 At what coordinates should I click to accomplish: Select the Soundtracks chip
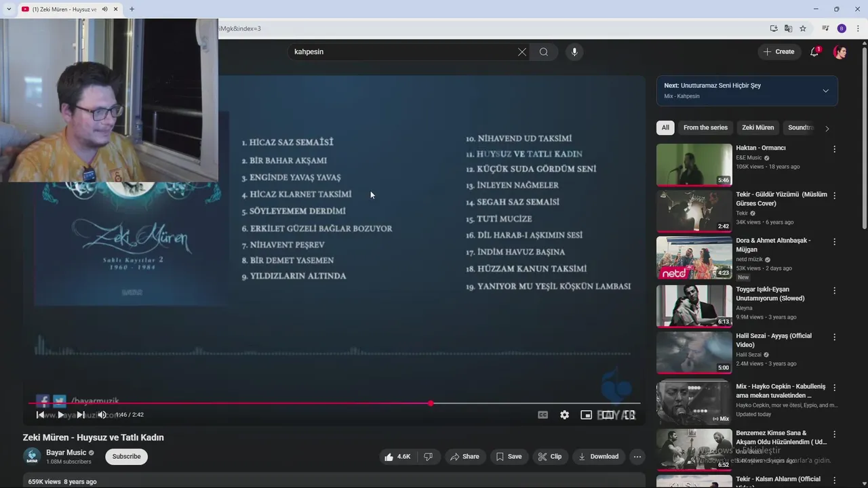[801, 127]
